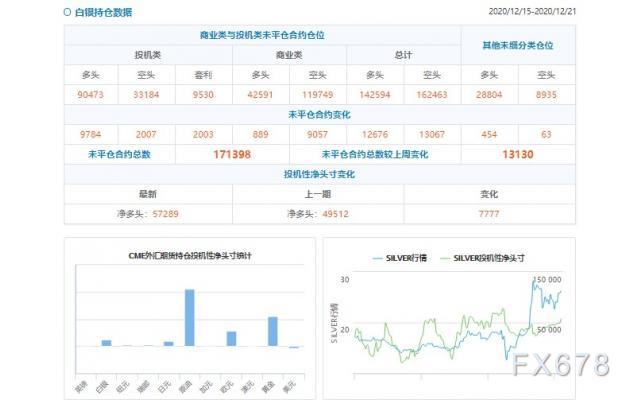640x400 pixels.
Task: Click the 英镑 axis label
Action: pos(81,386)
